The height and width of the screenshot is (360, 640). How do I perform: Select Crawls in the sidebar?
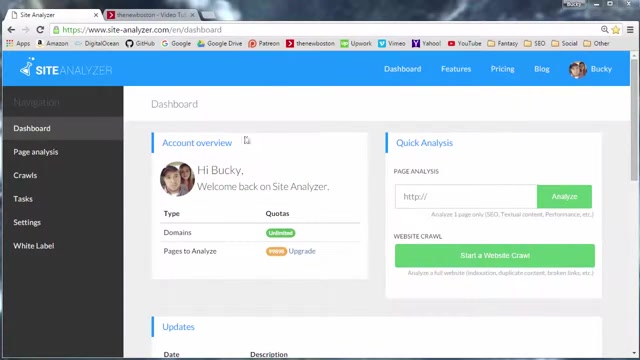click(x=63, y=175)
